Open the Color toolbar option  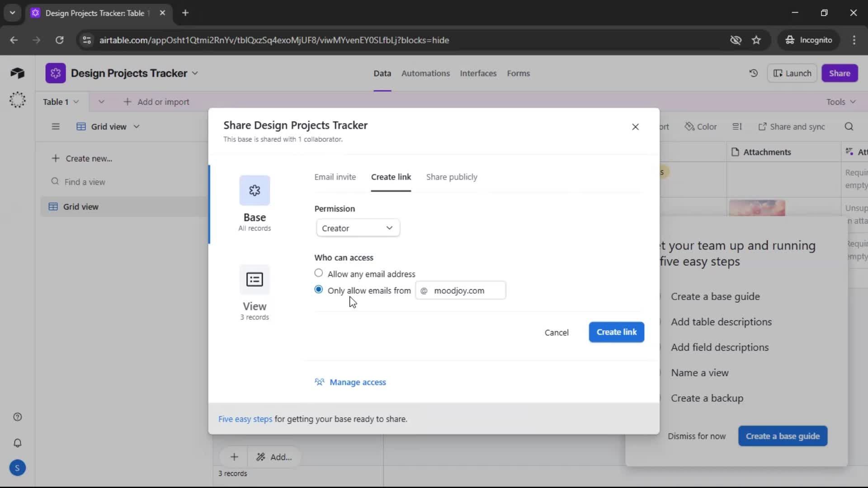click(701, 127)
